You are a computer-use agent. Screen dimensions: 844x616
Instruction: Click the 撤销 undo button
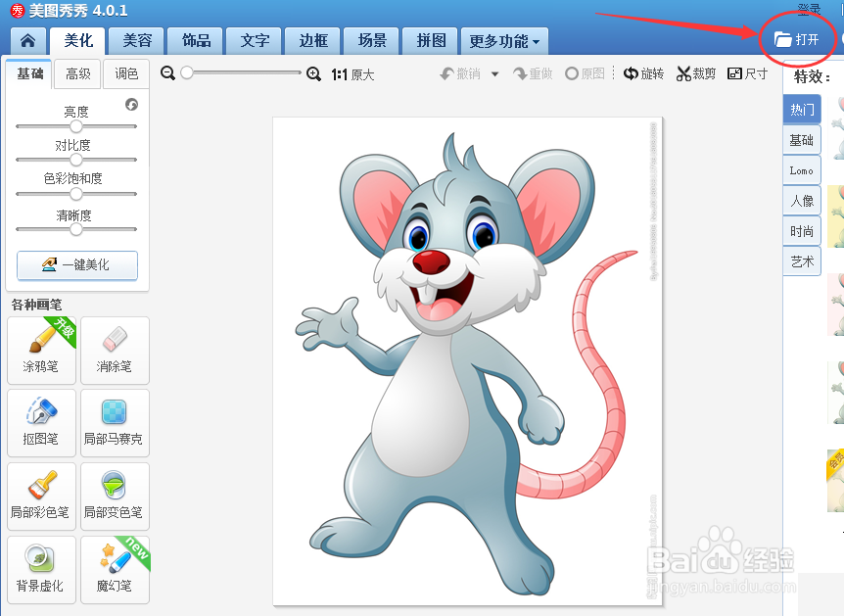[x=460, y=73]
